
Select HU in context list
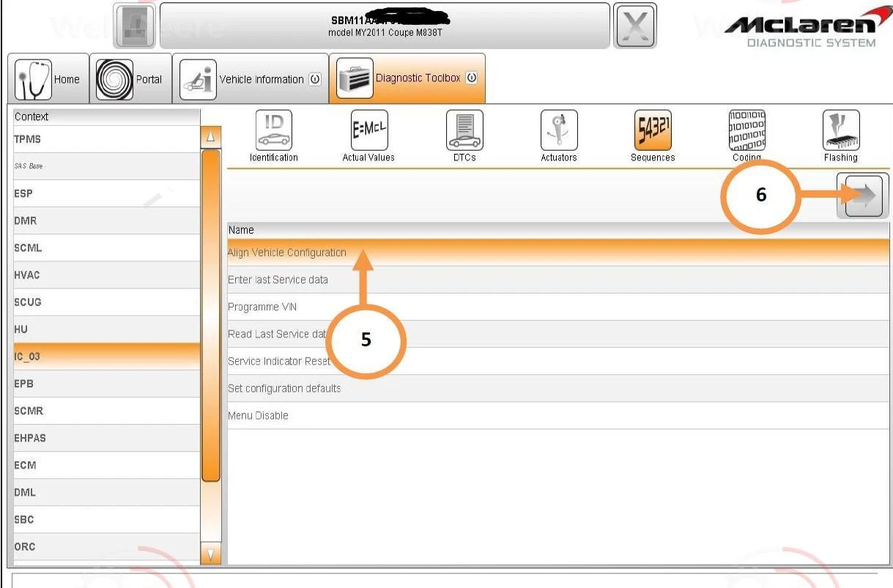106,330
